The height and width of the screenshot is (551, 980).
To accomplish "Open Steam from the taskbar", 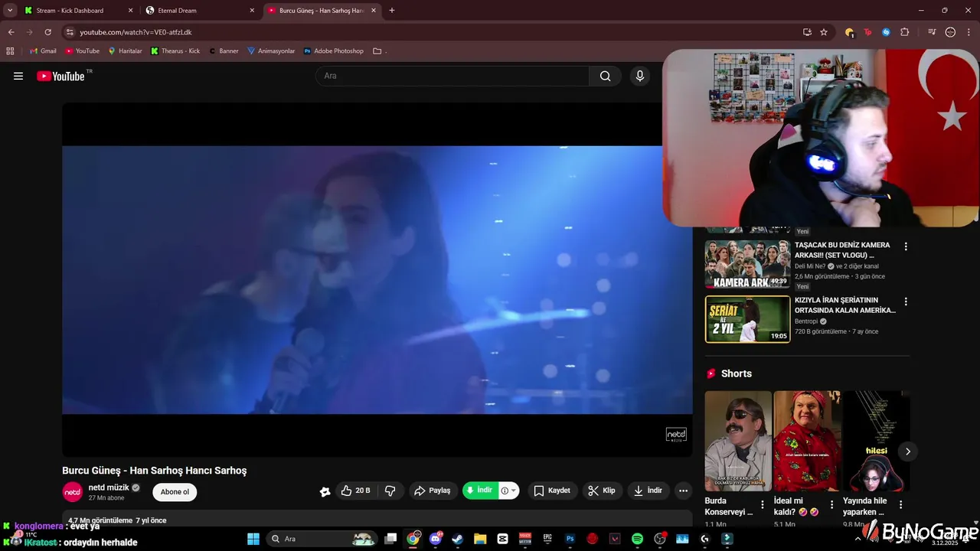I will pos(457,539).
